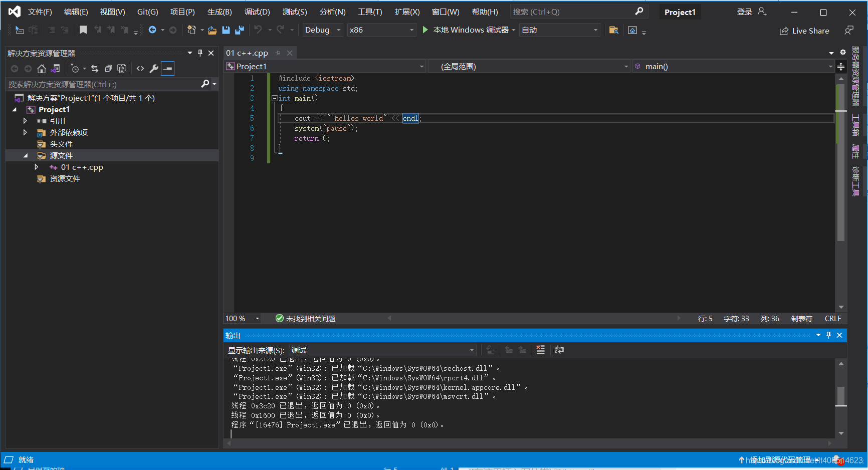Select the 01 c++.cpp editor tab

pyautogui.click(x=247, y=53)
